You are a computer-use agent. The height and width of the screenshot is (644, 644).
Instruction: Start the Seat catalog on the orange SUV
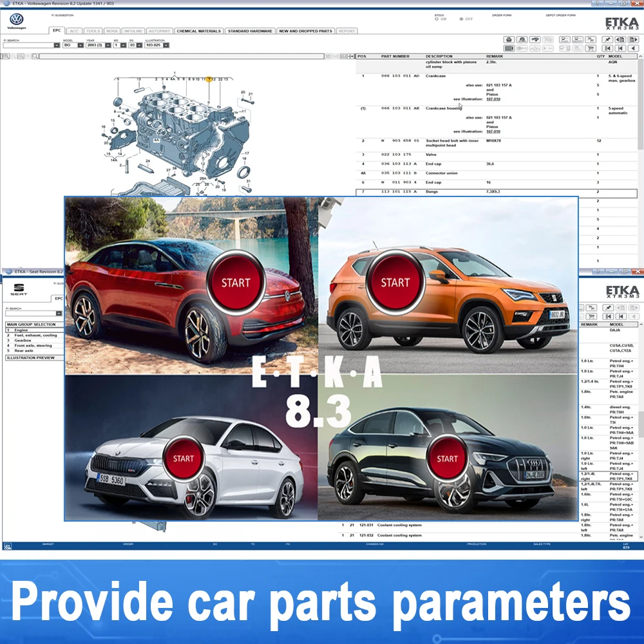395,282
